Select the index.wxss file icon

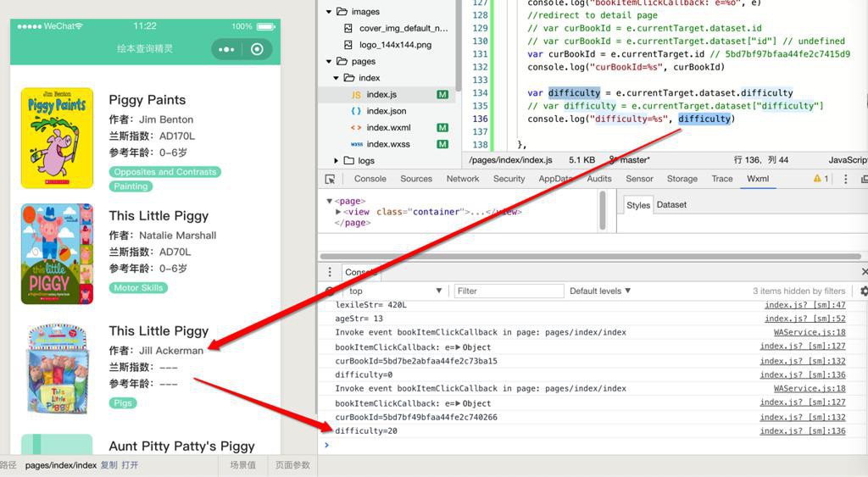pos(357,144)
